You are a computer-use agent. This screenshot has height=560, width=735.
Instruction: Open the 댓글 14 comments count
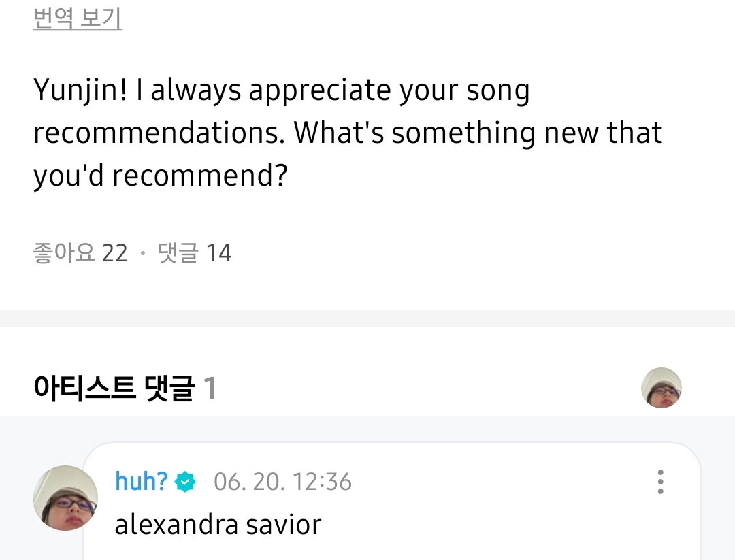pos(195,252)
